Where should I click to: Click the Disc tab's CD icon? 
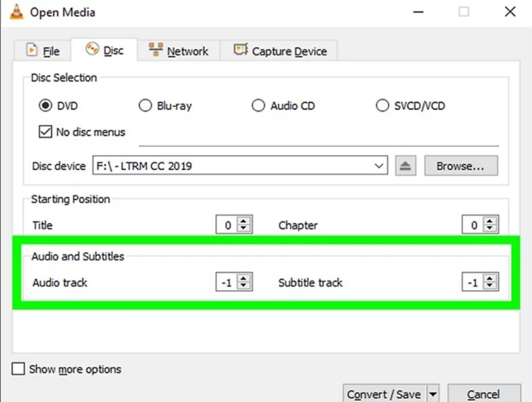tap(91, 50)
